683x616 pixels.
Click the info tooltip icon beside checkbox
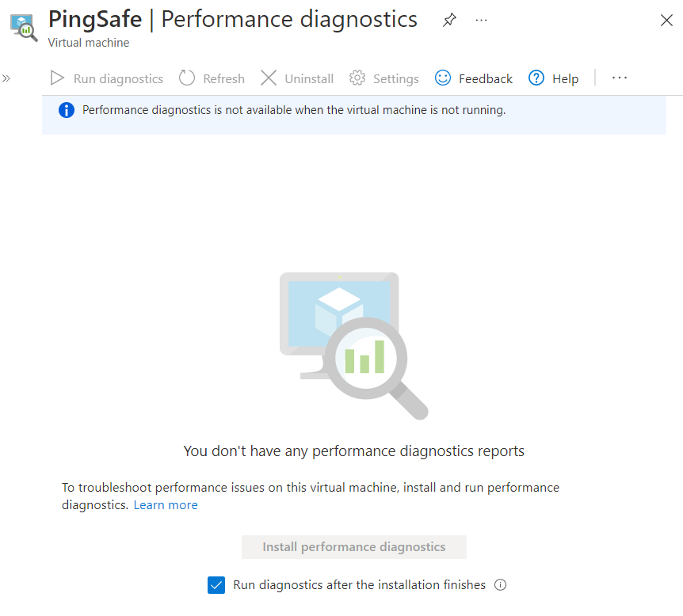pyautogui.click(x=500, y=585)
